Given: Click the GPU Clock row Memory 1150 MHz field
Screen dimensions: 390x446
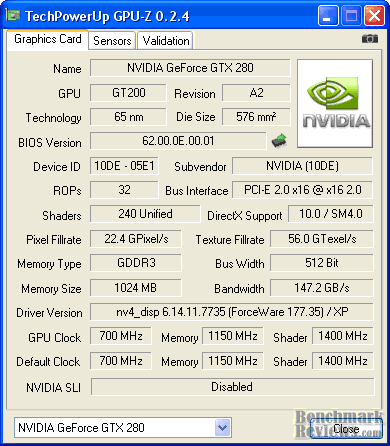Looking at the screenshot, I should click(233, 336).
